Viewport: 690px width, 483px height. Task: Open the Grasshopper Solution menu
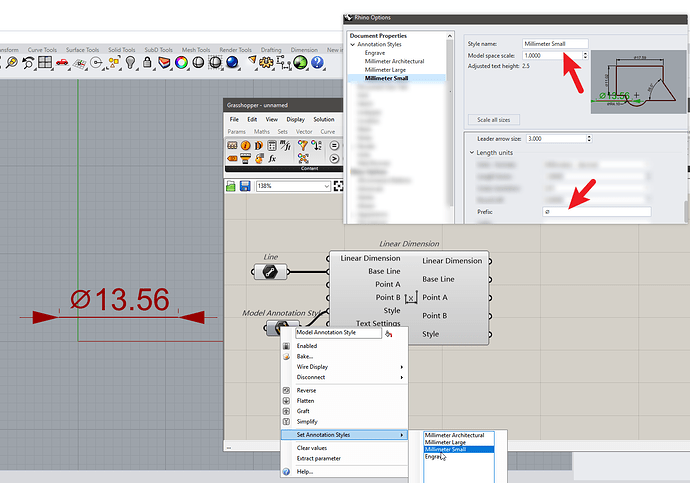pyautogui.click(x=324, y=120)
